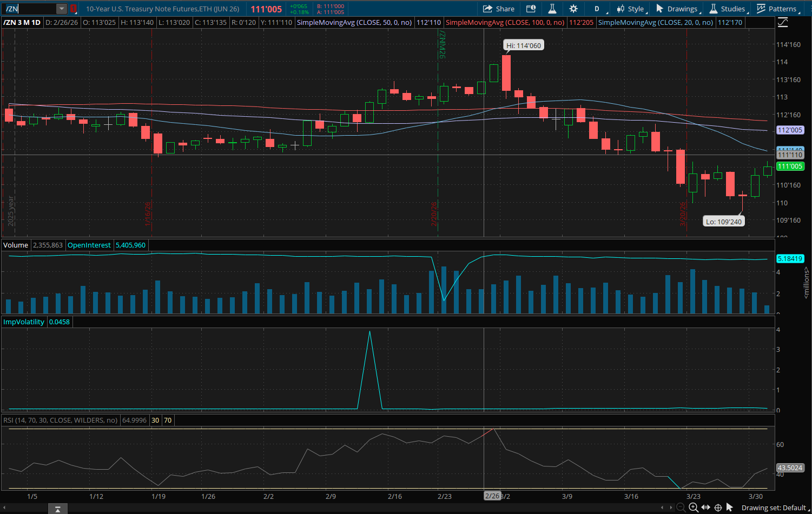Click the quick studies flask icon
The height and width of the screenshot is (514, 812).
click(x=552, y=9)
